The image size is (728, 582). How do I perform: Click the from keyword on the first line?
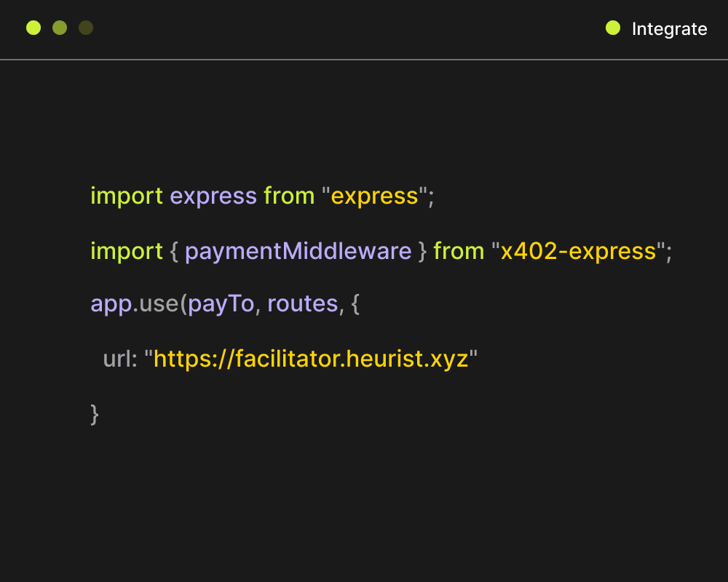(289, 196)
